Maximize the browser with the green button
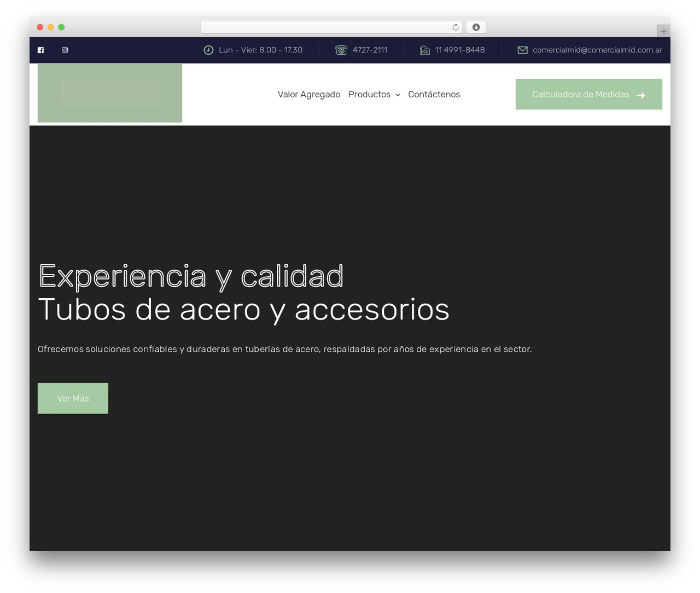 pyautogui.click(x=61, y=27)
